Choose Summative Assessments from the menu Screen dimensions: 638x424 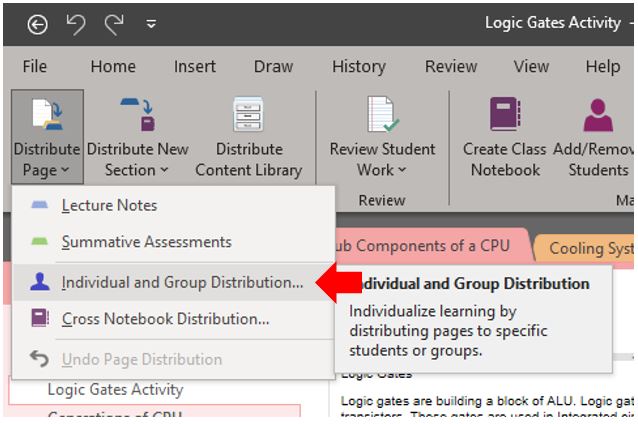[x=173, y=242]
